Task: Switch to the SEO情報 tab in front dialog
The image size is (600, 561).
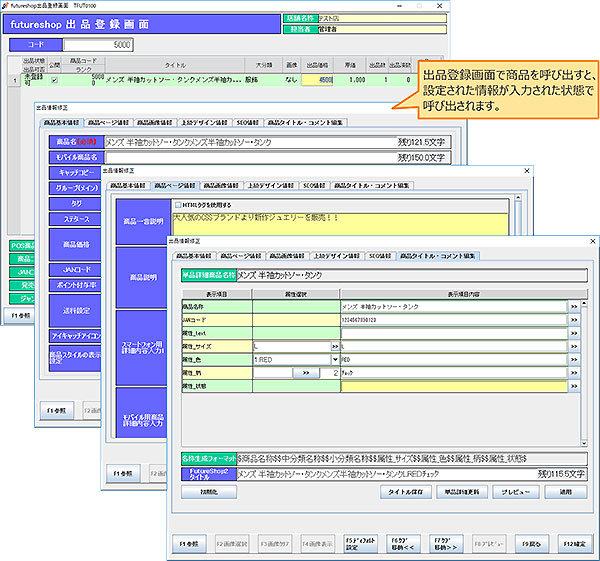Action: click(379, 256)
